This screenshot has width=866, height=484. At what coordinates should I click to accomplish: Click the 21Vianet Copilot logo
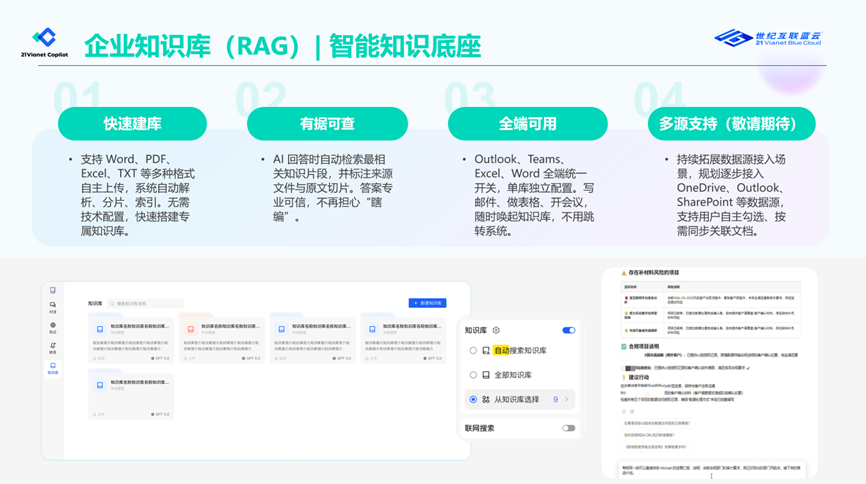pos(44,43)
